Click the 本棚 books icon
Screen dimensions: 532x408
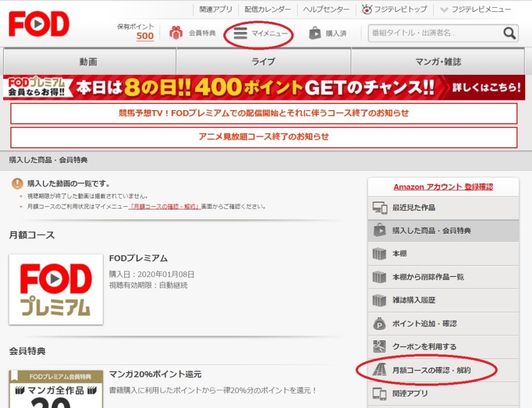click(379, 254)
